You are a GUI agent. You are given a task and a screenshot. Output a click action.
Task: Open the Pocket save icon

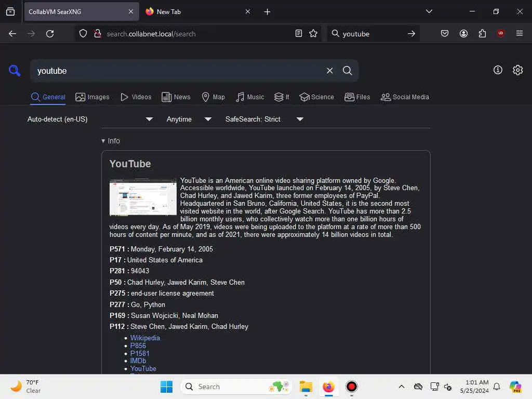click(445, 33)
